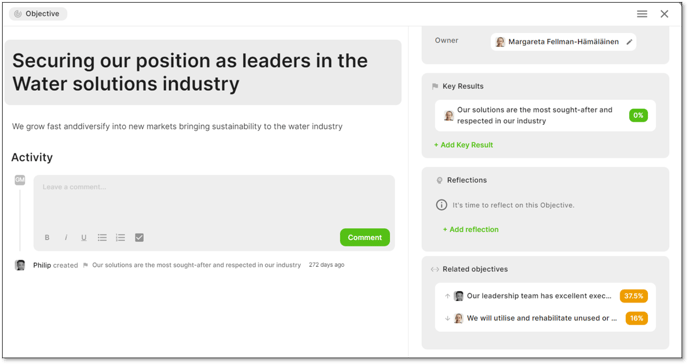This screenshot has width=688, height=364.
Task: Click the Comment button
Action: [x=365, y=237]
